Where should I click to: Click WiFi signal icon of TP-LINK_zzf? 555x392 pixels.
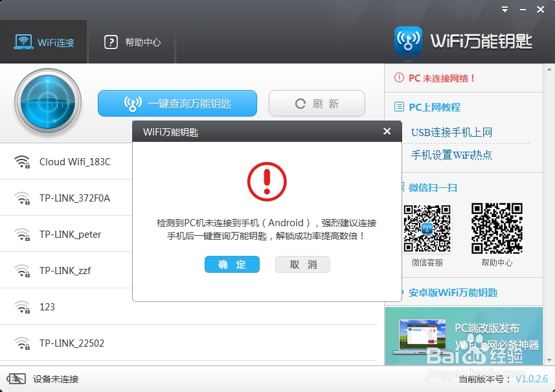(22, 271)
